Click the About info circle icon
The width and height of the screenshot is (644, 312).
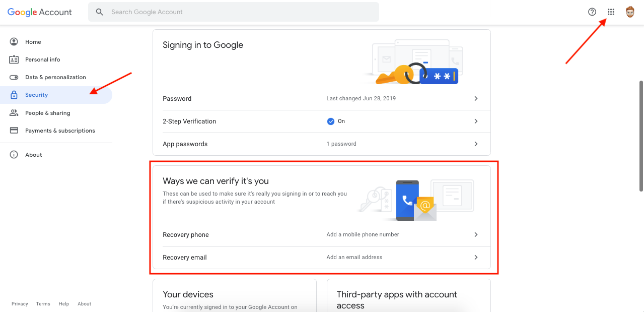coord(14,155)
